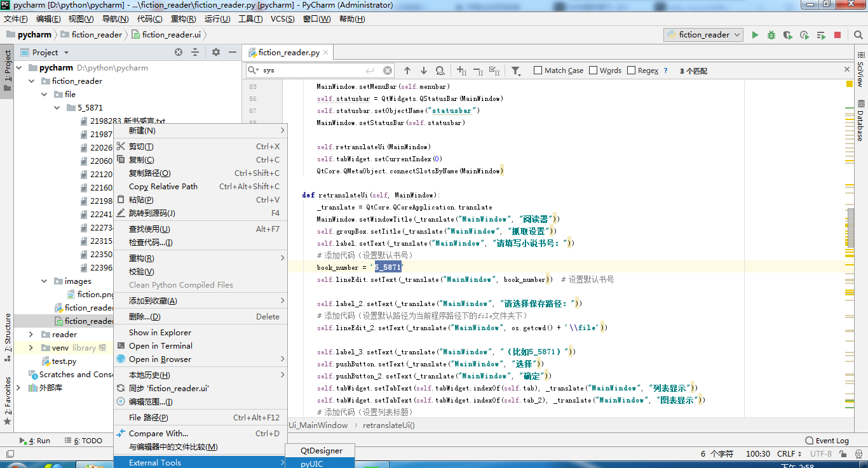This screenshot has width=868, height=468.
Task: Locate current file with the target icon
Action: pyautogui.click(x=179, y=52)
